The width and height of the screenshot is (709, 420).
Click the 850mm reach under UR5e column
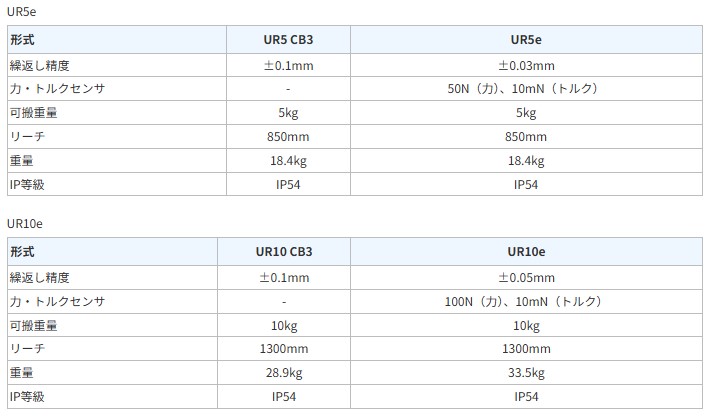tap(526, 137)
